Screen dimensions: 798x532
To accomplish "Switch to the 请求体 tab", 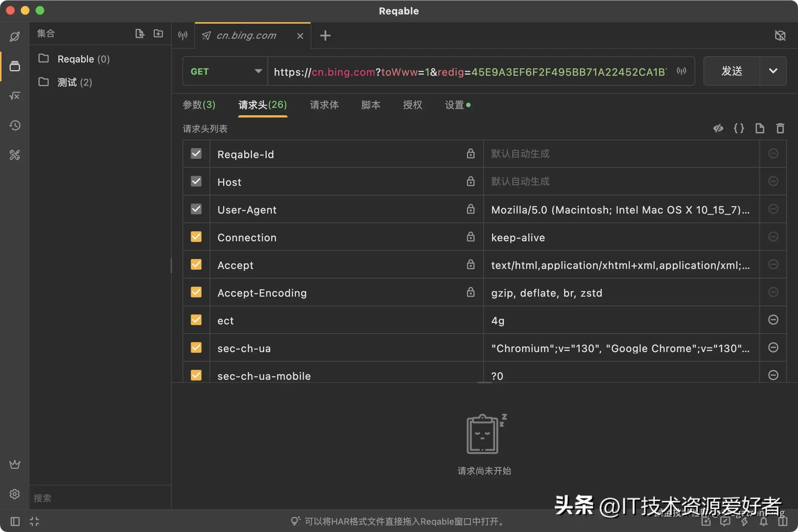I will tap(324, 105).
